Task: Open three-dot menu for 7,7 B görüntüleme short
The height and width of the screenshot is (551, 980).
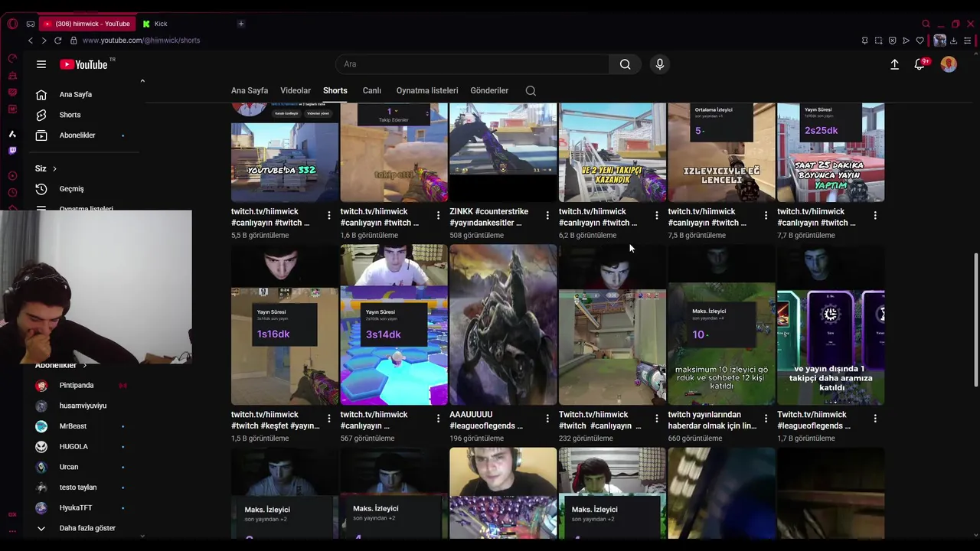Action: click(875, 216)
